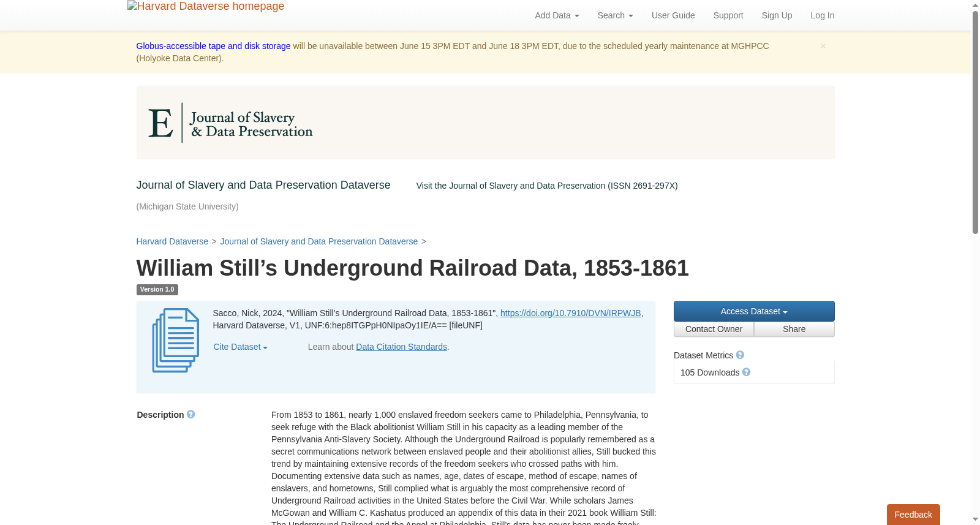Click the dataset documents icon
The height and width of the screenshot is (525, 980).
[x=175, y=340]
